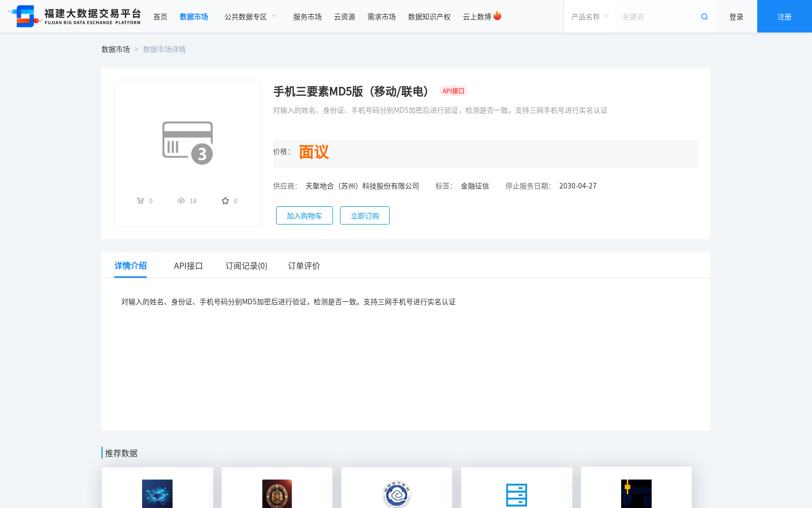
Task: Click the 面议 price text
Action: click(x=314, y=152)
